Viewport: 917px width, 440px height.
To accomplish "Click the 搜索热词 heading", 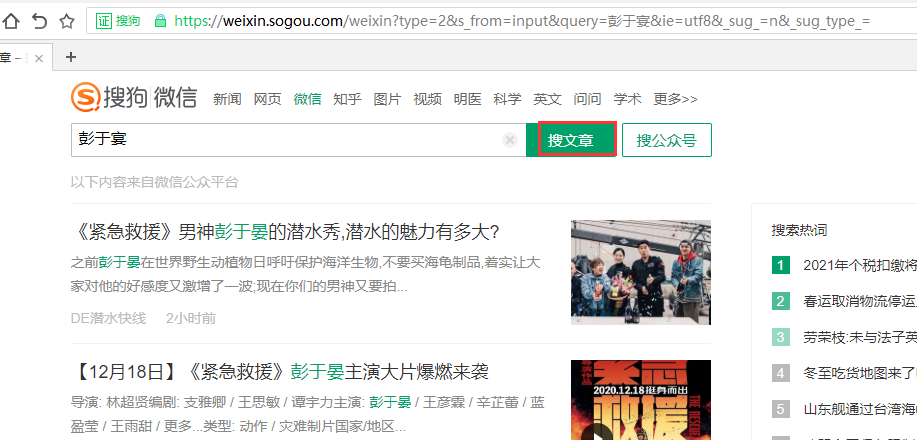I will 799,230.
